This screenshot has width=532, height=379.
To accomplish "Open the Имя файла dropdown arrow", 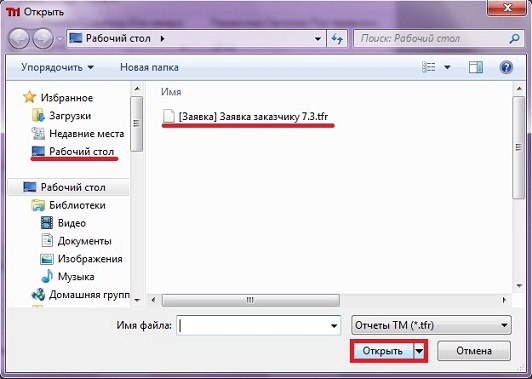I will [x=334, y=326].
